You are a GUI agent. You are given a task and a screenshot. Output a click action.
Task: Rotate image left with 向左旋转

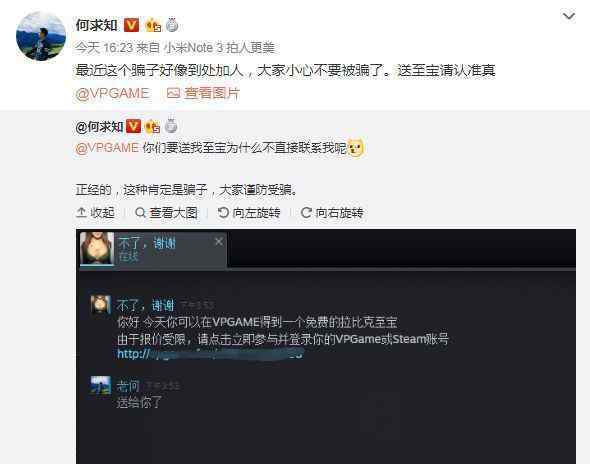pyautogui.click(x=249, y=213)
